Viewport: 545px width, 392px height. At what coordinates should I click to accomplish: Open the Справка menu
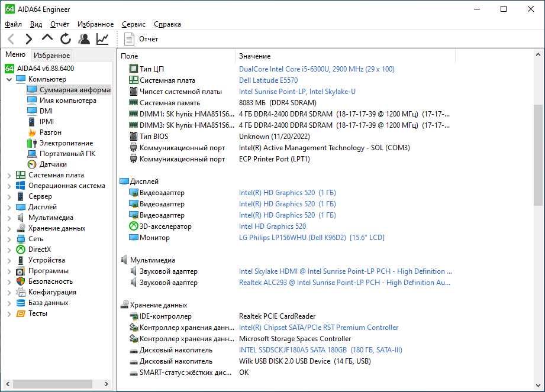[x=167, y=24]
